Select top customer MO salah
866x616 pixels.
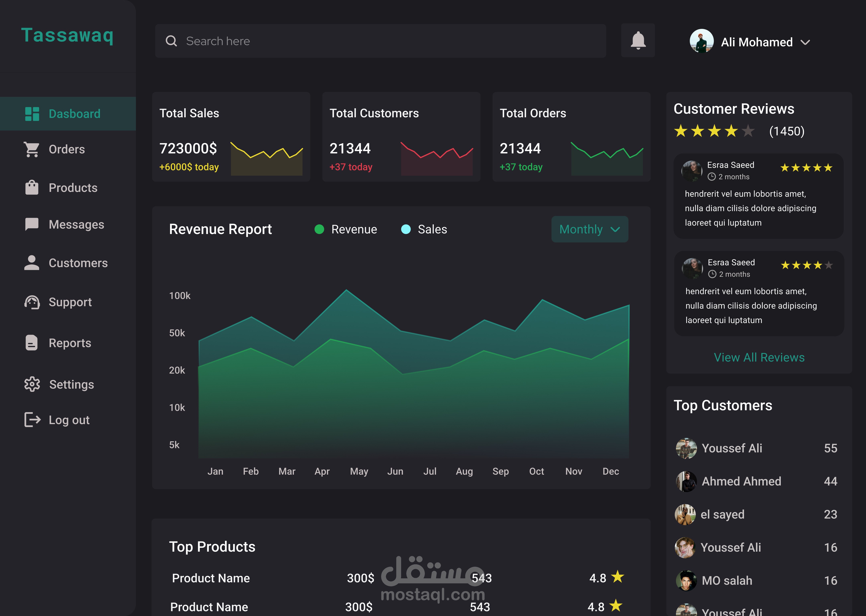(x=756, y=580)
